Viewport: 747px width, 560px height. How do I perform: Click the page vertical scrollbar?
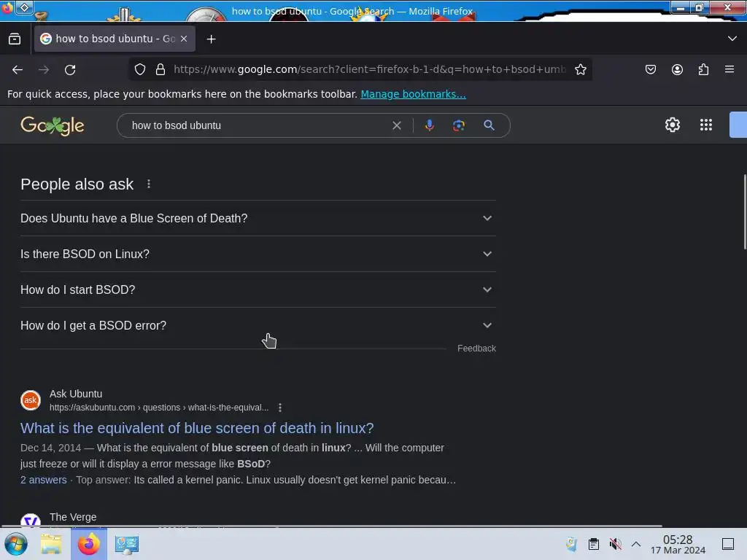click(744, 212)
